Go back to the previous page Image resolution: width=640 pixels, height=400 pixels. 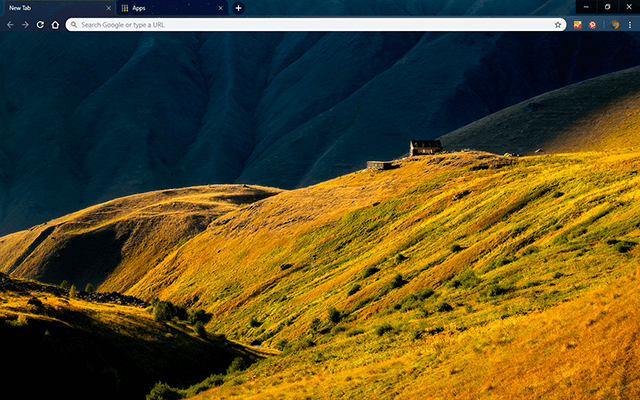[x=10, y=24]
